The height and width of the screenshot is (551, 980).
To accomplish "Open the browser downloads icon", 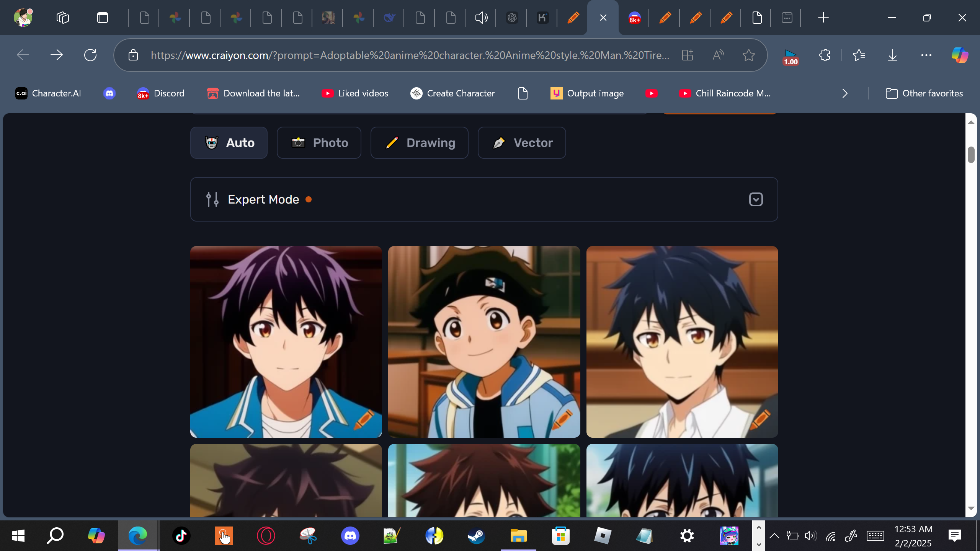I will tap(892, 55).
